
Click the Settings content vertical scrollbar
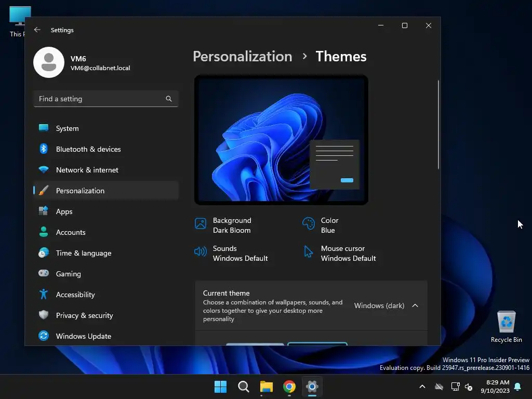pyautogui.click(x=438, y=125)
